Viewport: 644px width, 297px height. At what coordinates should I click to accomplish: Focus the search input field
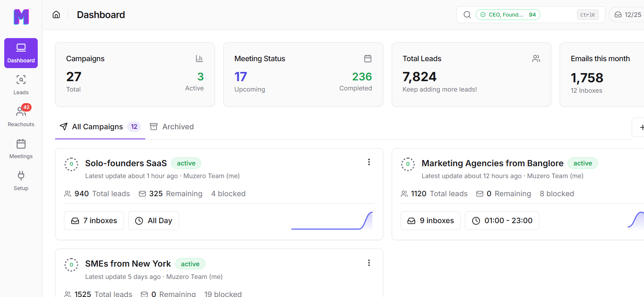tap(531, 15)
